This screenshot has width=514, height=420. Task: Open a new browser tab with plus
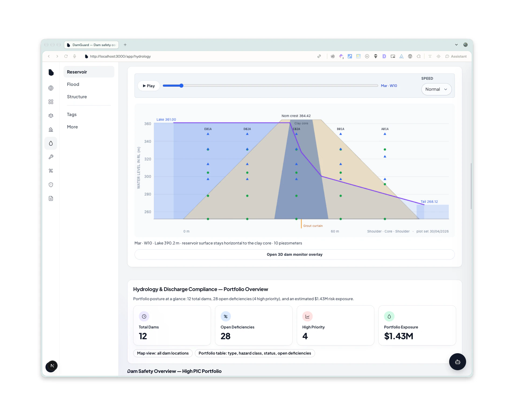(x=125, y=45)
